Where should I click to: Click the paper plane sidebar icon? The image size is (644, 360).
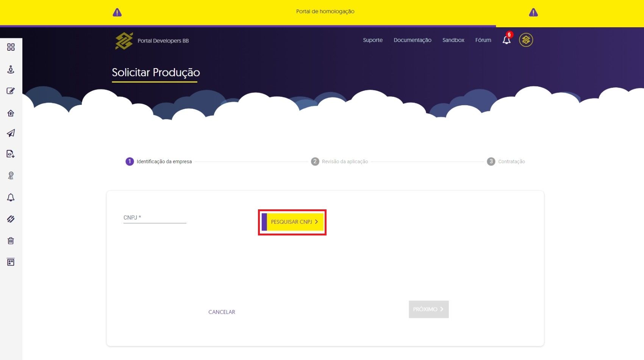[11, 133]
